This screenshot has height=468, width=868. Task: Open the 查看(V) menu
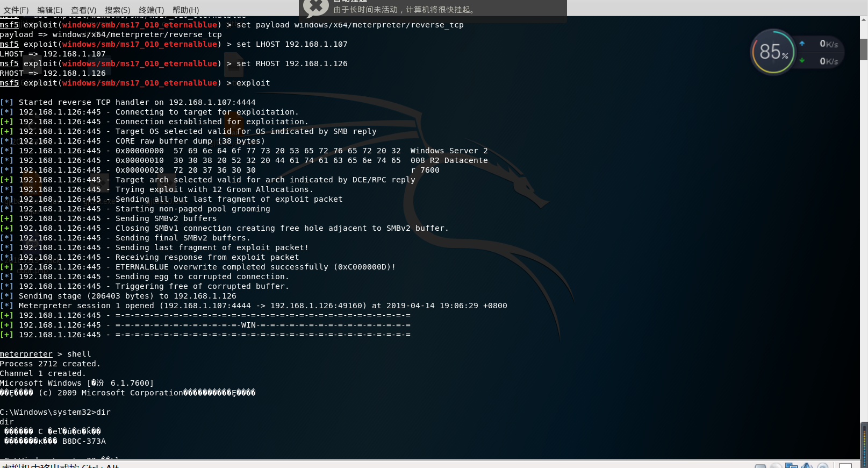[x=84, y=10]
